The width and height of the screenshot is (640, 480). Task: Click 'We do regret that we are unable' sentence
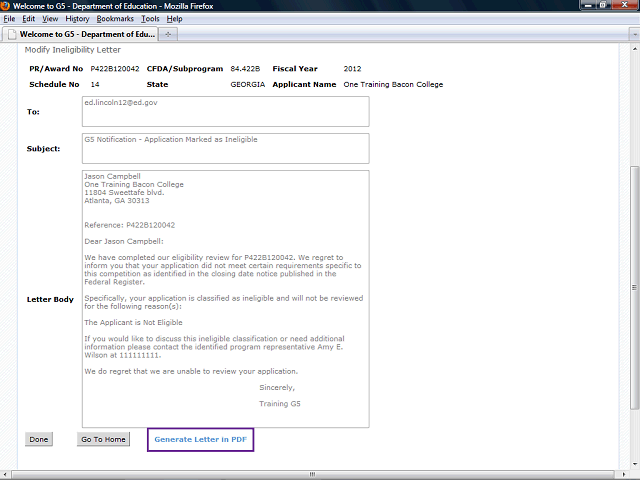[x=191, y=371]
